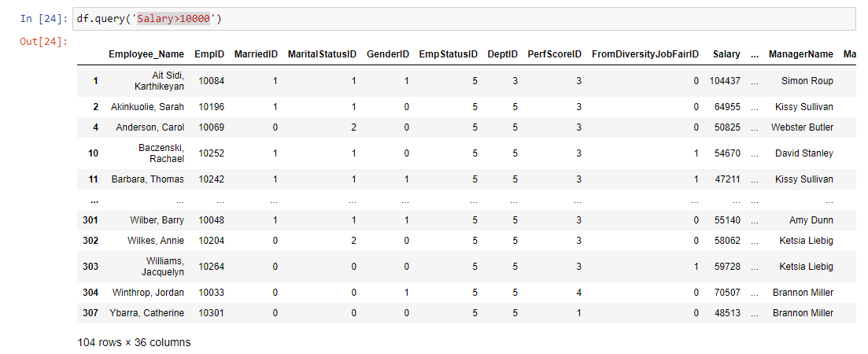Click EmpID value 10033
The width and height of the screenshot is (868, 354).
coord(212,292)
